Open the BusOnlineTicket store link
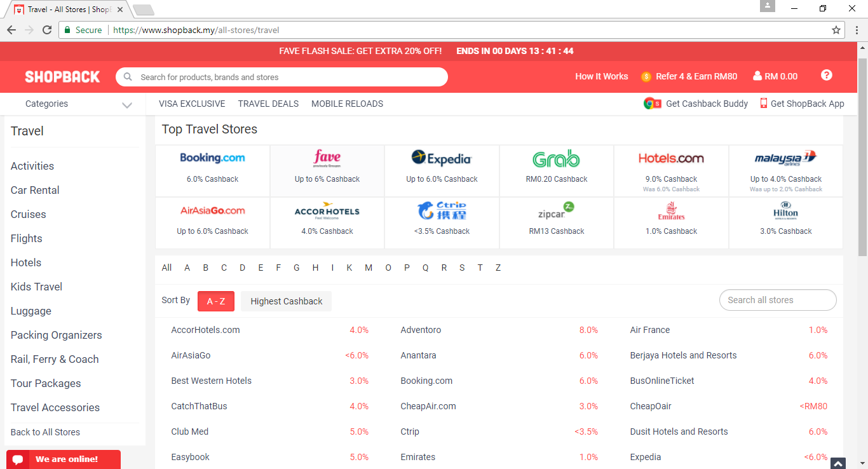 pos(662,381)
